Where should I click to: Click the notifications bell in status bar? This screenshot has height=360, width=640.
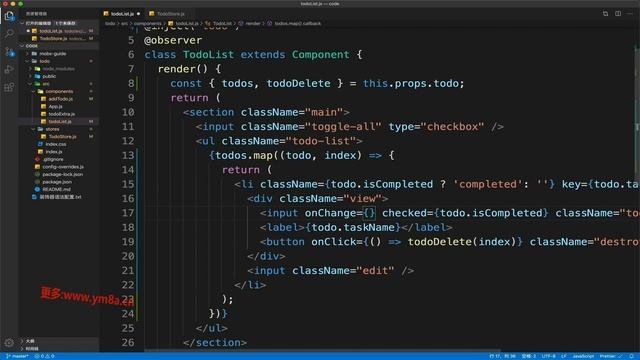pos(631,356)
